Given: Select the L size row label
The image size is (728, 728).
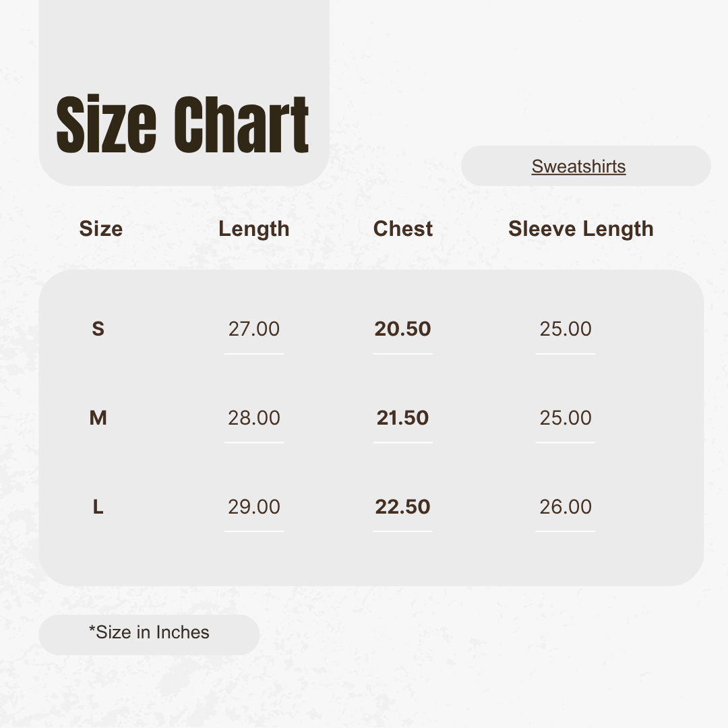Looking at the screenshot, I should coord(98,507).
